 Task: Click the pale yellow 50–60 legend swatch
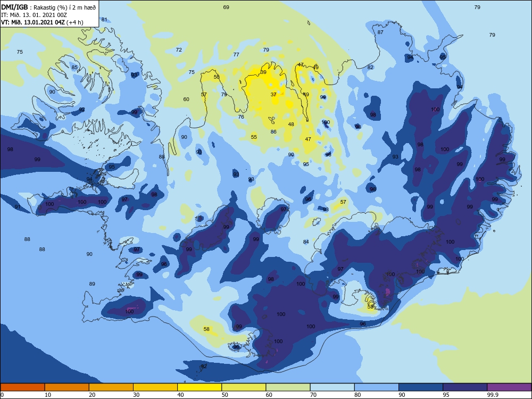point(244,387)
